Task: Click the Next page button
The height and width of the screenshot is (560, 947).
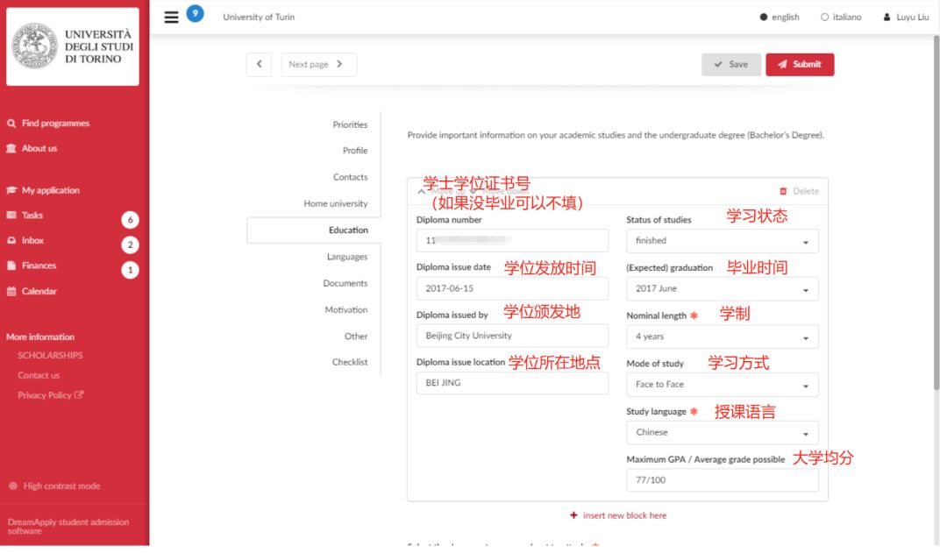Action: point(319,65)
